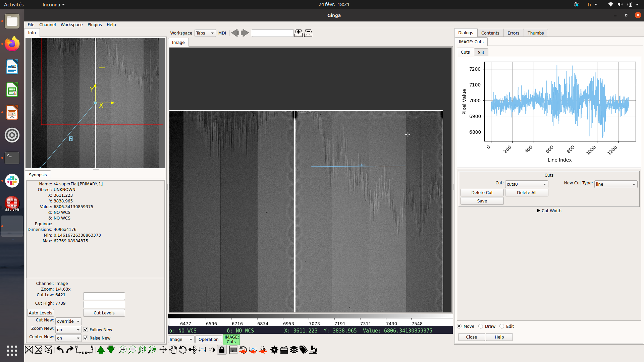Image resolution: width=644 pixels, height=362 pixels.
Task: Toggle the Raise New checkbox
Action: 86,338
